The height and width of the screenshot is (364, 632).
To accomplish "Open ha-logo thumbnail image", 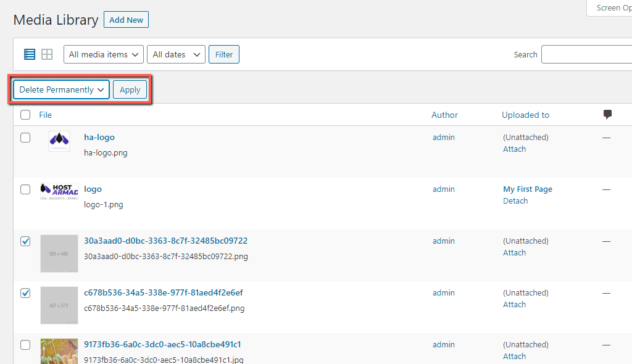I will [x=59, y=141].
